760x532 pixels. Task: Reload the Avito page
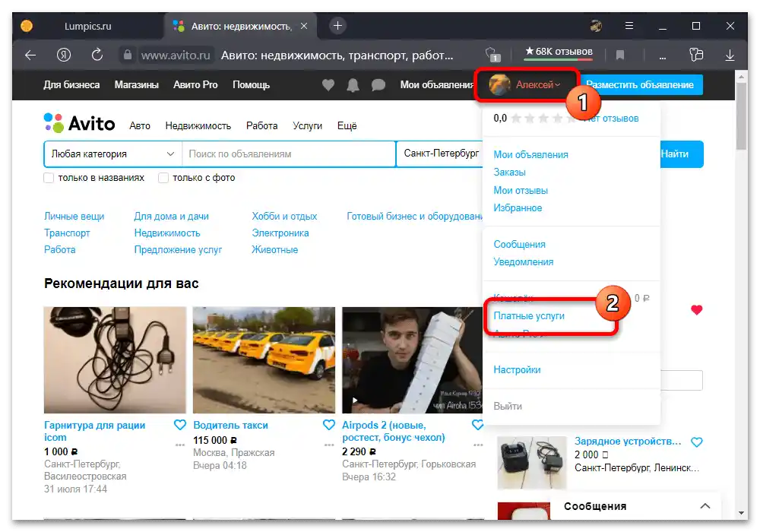[97, 55]
